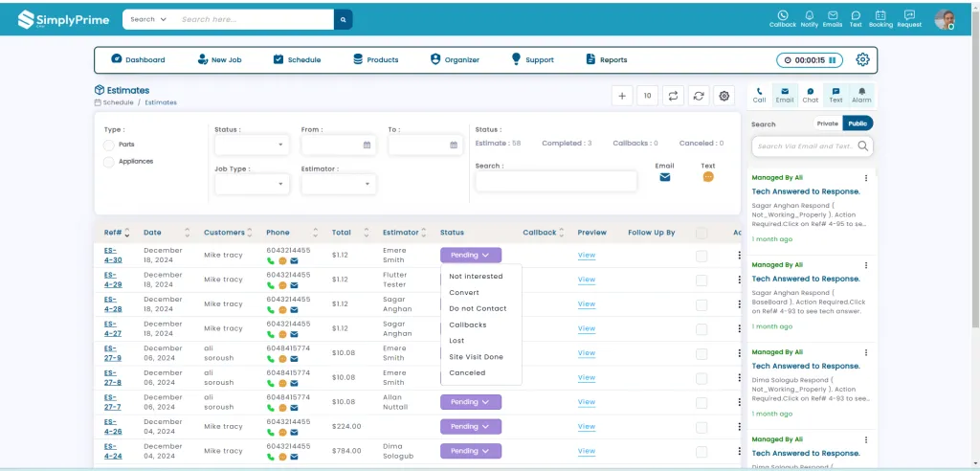Open the Reports nav item

pos(606,60)
